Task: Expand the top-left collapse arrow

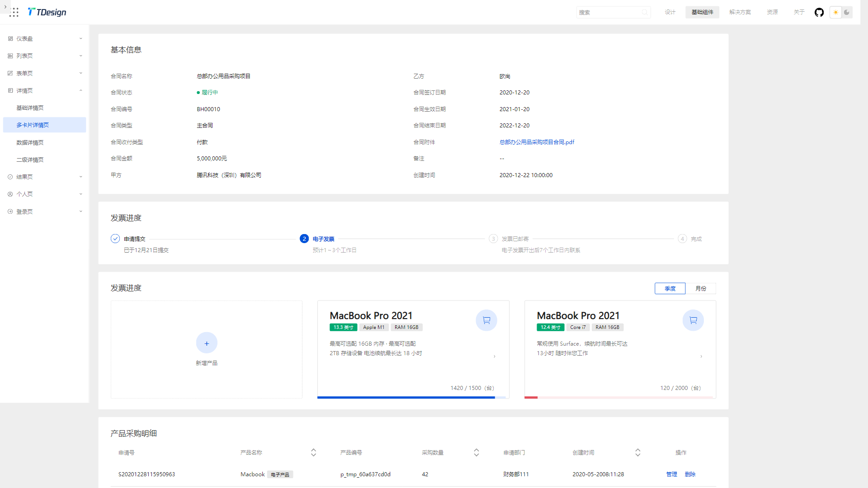Action: pyautogui.click(x=5, y=7)
